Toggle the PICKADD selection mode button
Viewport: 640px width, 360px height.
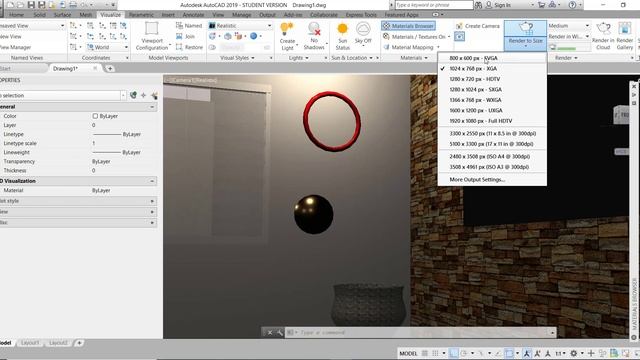tap(133, 96)
